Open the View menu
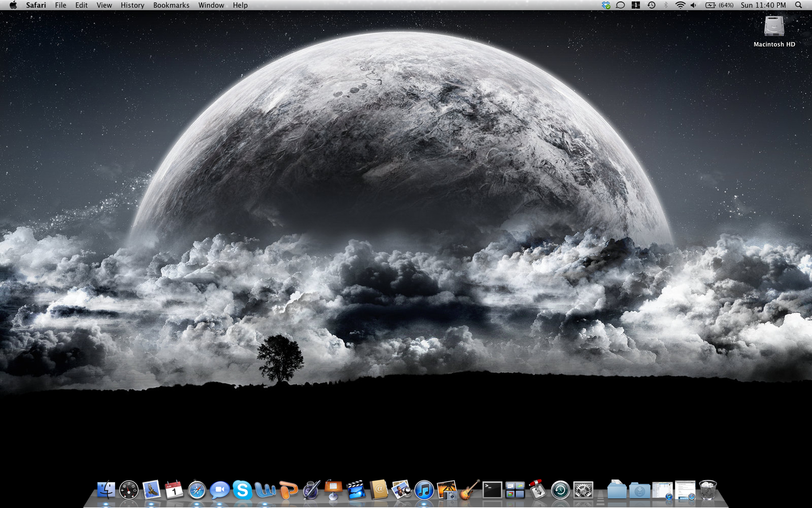 [104, 5]
